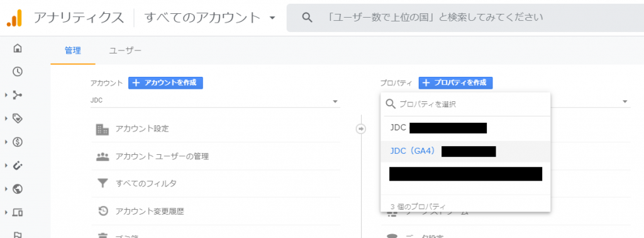
Task: Expand the property selector dropdown arrow
Action: click(625, 101)
